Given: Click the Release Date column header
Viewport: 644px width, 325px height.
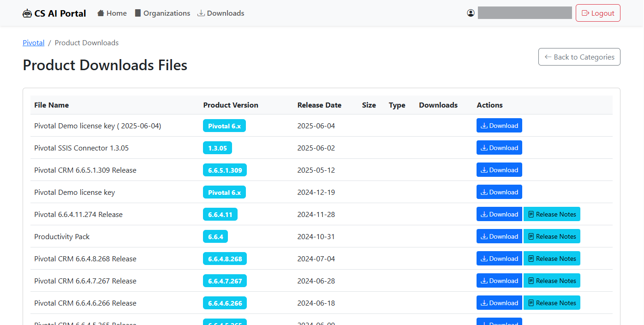Looking at the screenshot, I should point(319,105).
